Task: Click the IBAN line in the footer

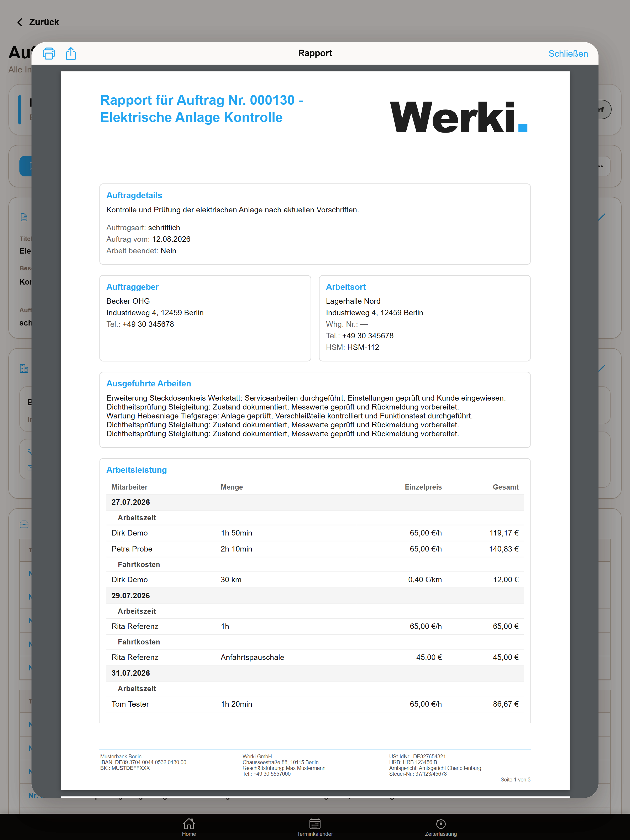Action: pyautogui.click(x=143, y=762)
